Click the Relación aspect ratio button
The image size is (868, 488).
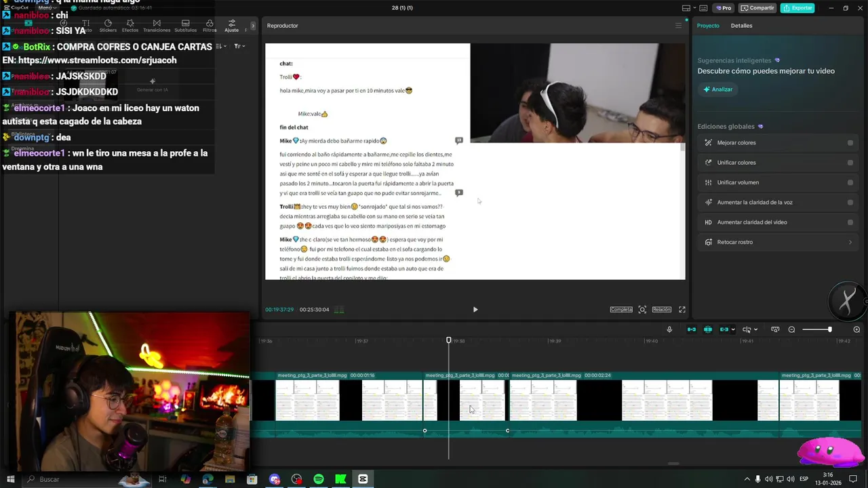662,310
